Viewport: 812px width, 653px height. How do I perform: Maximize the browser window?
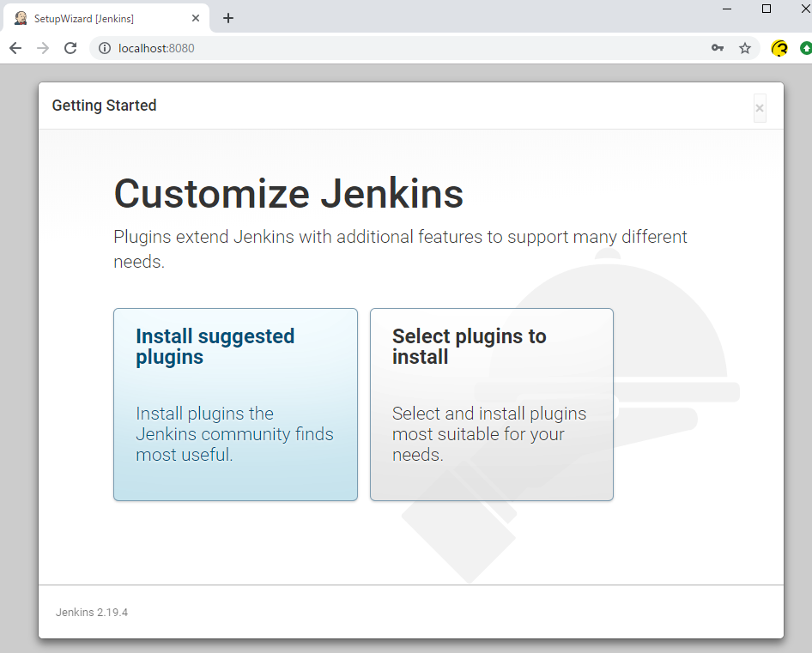click(x=767, y=9)
